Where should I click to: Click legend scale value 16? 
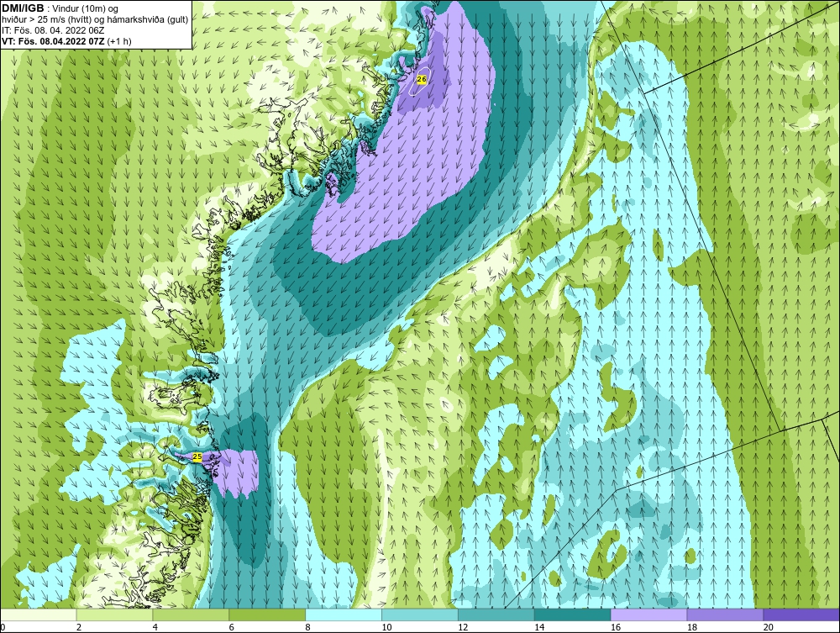(x=616, y=627)
